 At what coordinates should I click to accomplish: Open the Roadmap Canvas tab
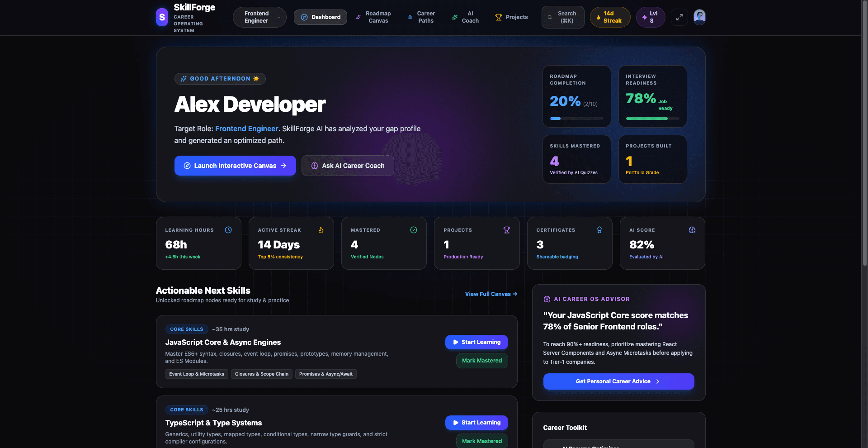click(373, 17)
